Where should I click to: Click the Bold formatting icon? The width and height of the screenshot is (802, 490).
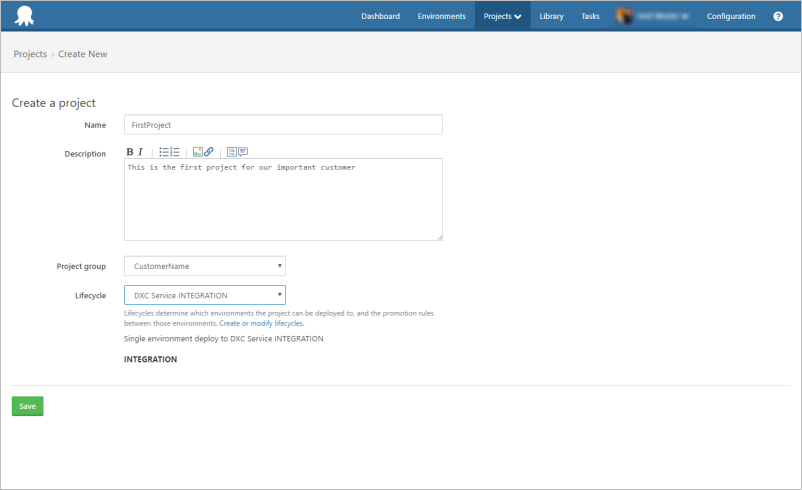point(130,152)
